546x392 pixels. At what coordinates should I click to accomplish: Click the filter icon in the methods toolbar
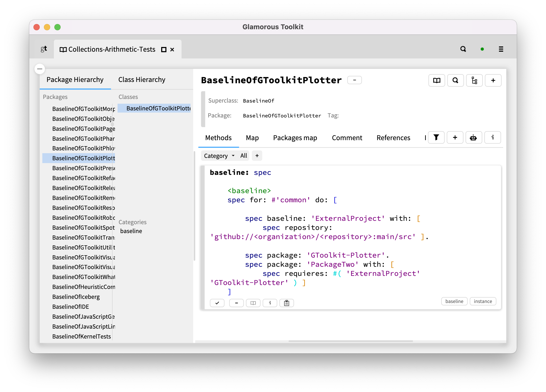pos(436,138)
